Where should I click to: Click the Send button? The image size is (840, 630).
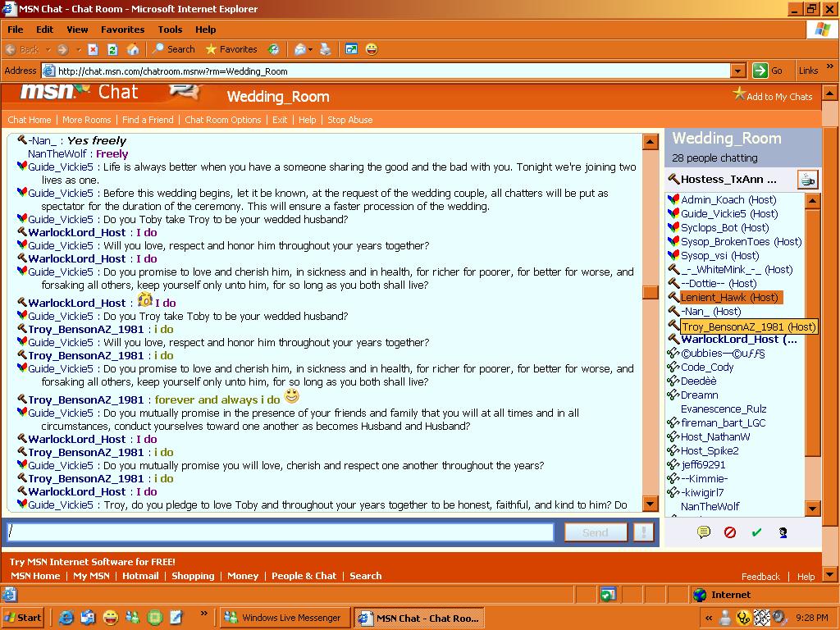click(596, 532)
